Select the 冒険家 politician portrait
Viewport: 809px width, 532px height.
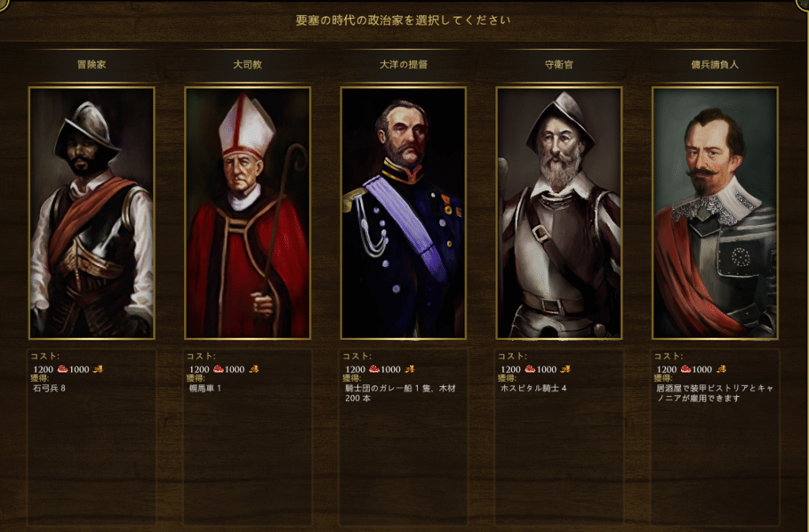(x=92, y=213)
